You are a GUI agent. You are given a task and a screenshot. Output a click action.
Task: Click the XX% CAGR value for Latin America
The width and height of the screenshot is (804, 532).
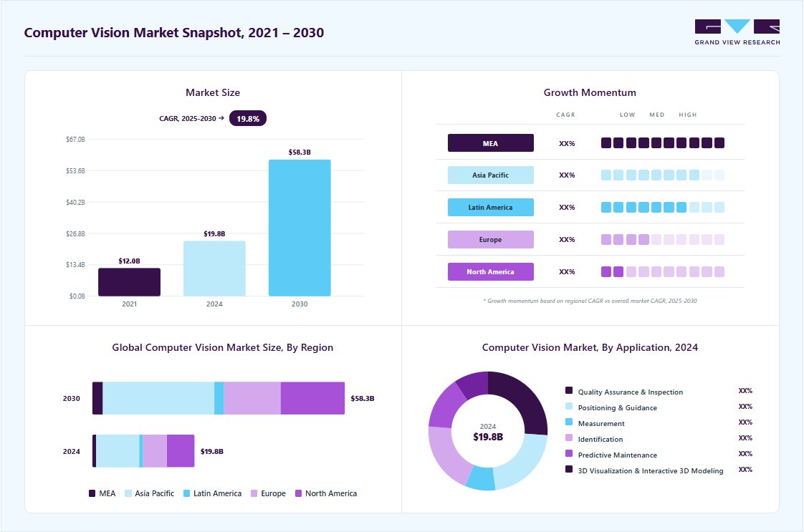pos(567,208)
